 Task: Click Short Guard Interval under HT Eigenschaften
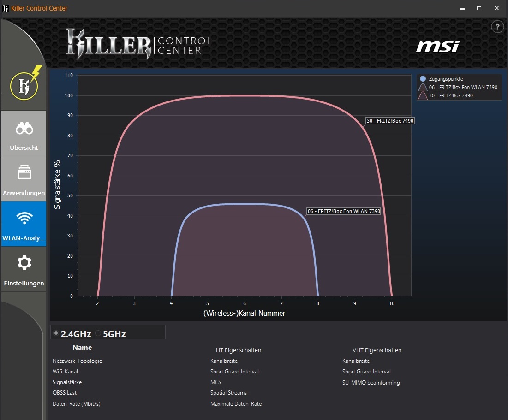point(234,372)
